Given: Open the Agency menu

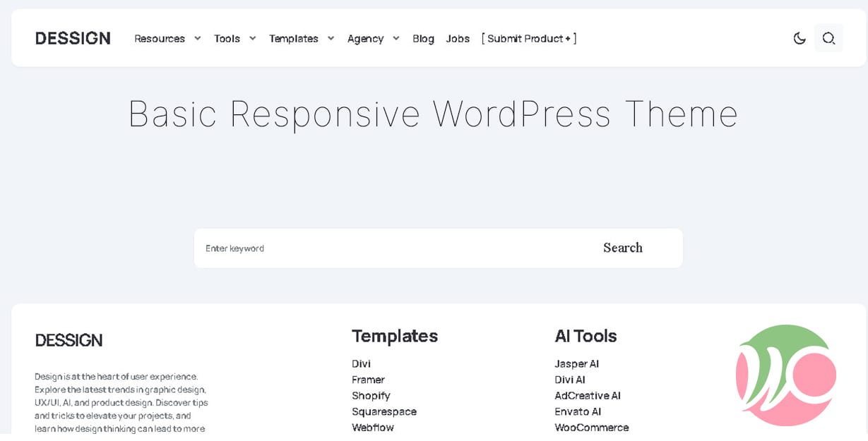Looking at the screenshot, I should tap(365, 39).
